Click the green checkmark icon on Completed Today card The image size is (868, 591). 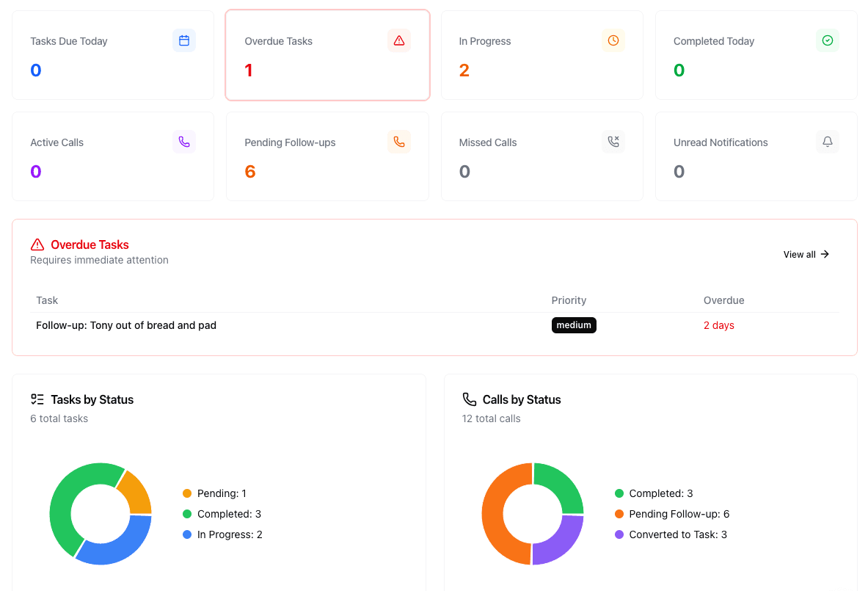(828, 40)
